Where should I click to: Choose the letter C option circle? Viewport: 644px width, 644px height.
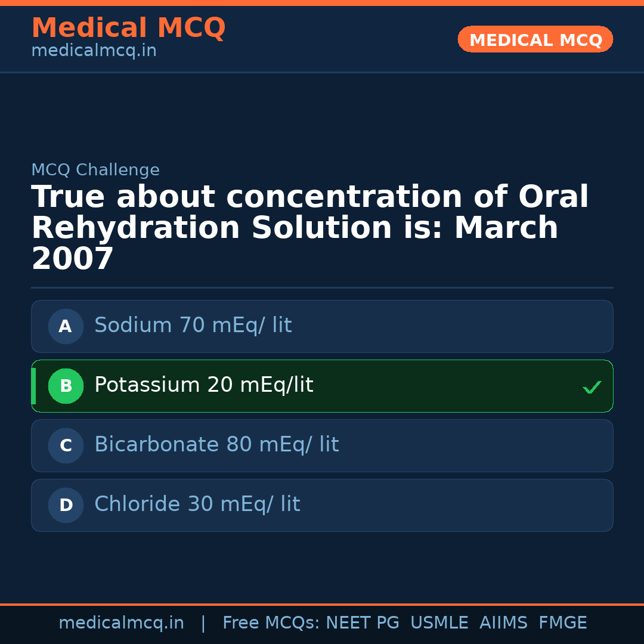click(66, 445)
